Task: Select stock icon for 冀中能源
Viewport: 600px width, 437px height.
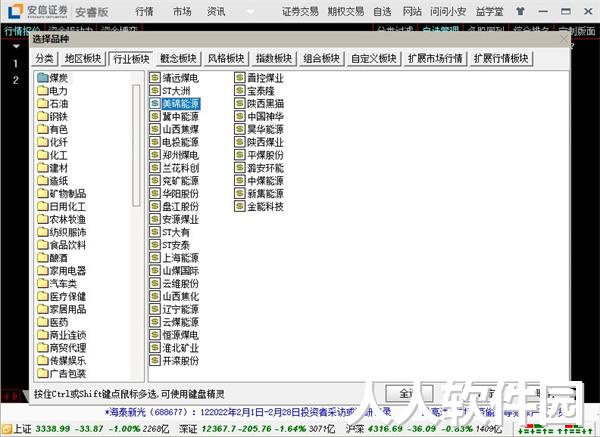Action: (x=155, y=117)
